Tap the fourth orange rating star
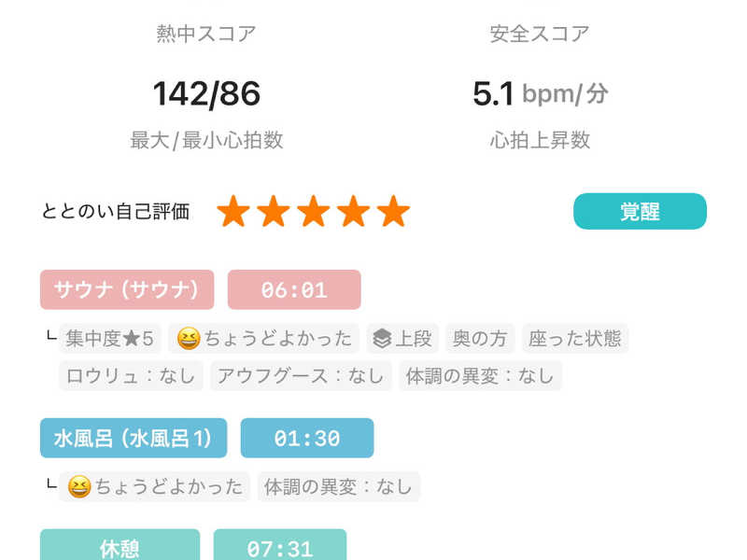Image resolution: width=747 pixels, height=560 pixels. (x=354, y=212)
